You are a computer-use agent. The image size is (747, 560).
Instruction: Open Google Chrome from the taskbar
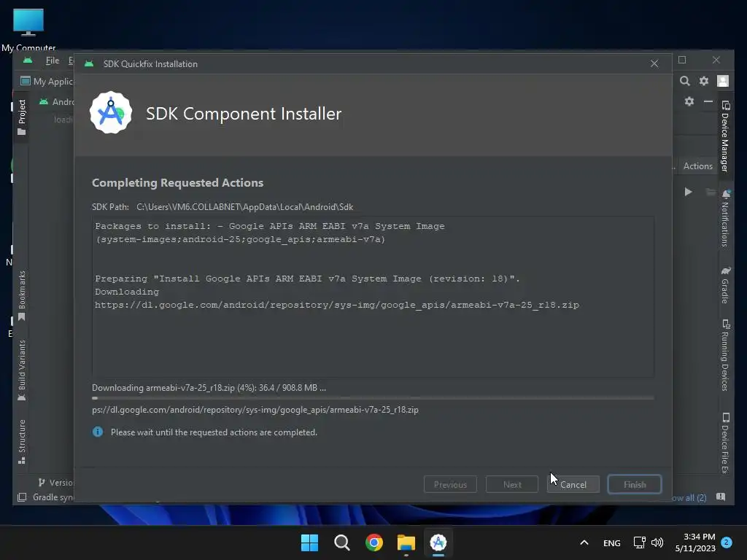(374, 542)
